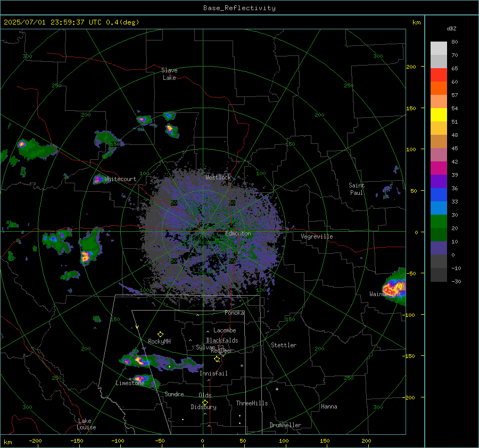Click the Whitecourt label
Screen dimensions: 479x448
coord(120,179)
